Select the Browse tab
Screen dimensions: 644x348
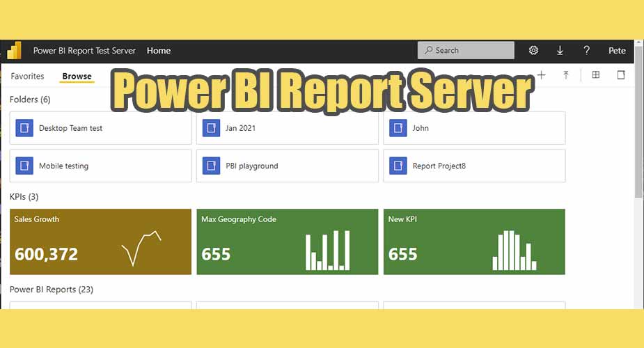pos(77,77)
